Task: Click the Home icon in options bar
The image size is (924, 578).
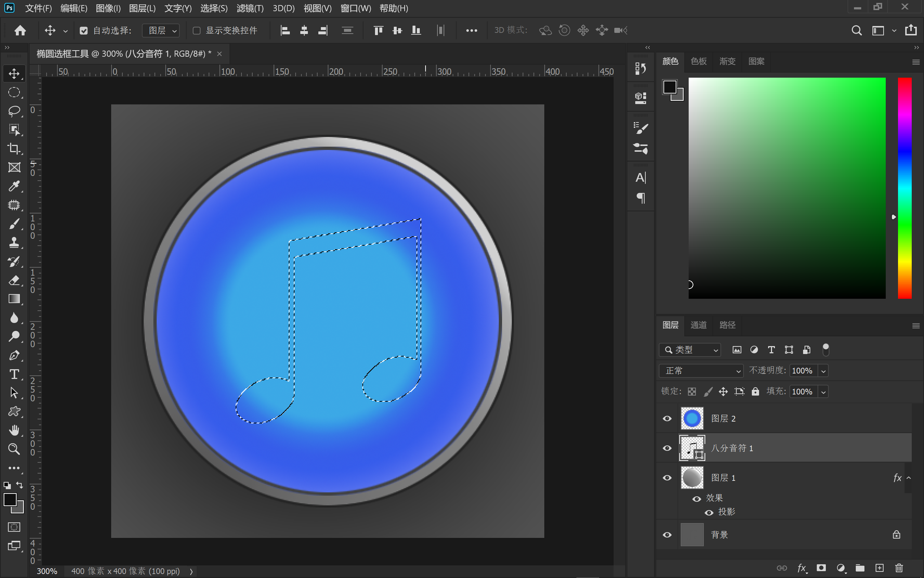Action: (x=20, y=30)
